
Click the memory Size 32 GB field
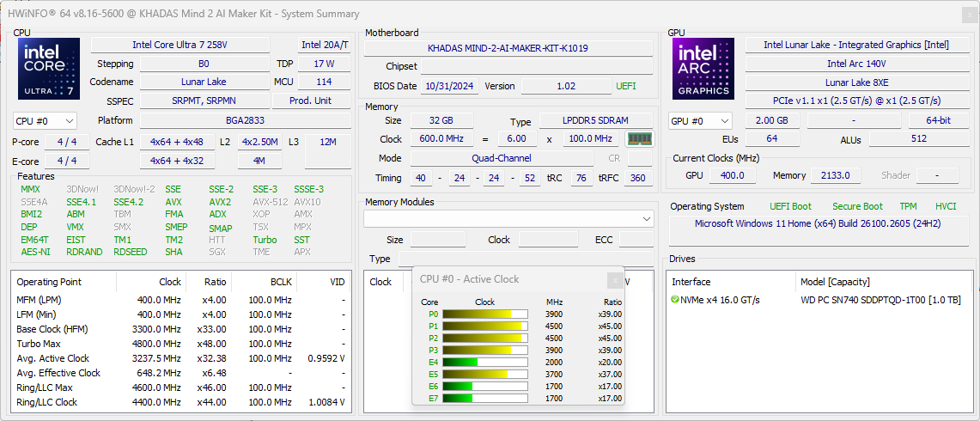(441, 120)
